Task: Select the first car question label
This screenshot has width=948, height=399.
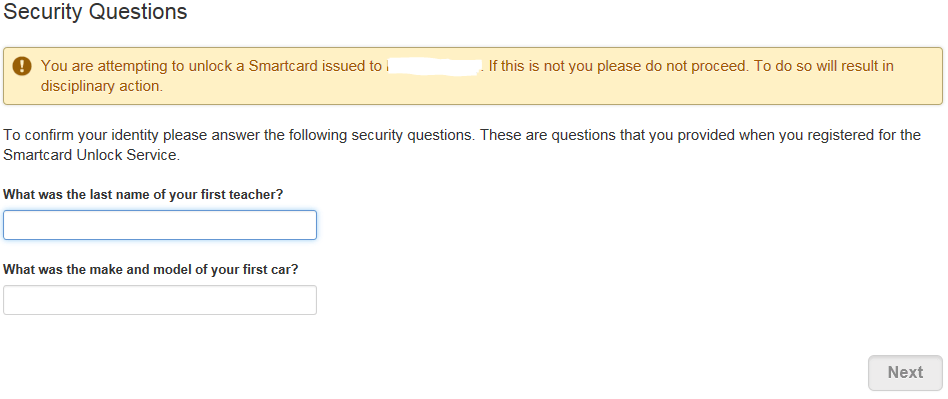Action: coord(151,270)
